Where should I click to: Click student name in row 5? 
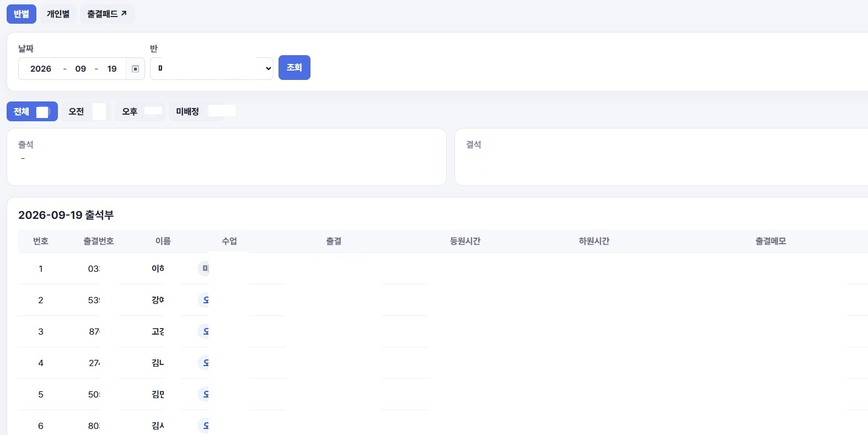(x=158, y=394)
